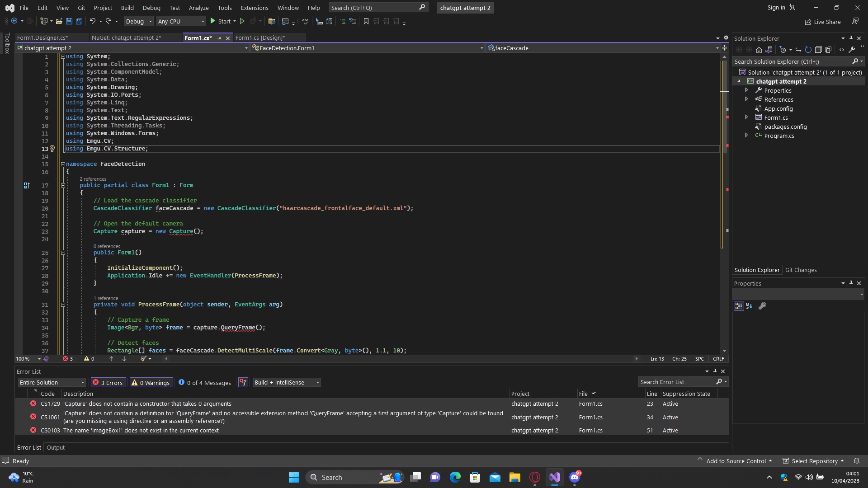This screenshot has width=868, height=488.
Task: Click Solution Explorer Home icon
Action: coord(759,50)
